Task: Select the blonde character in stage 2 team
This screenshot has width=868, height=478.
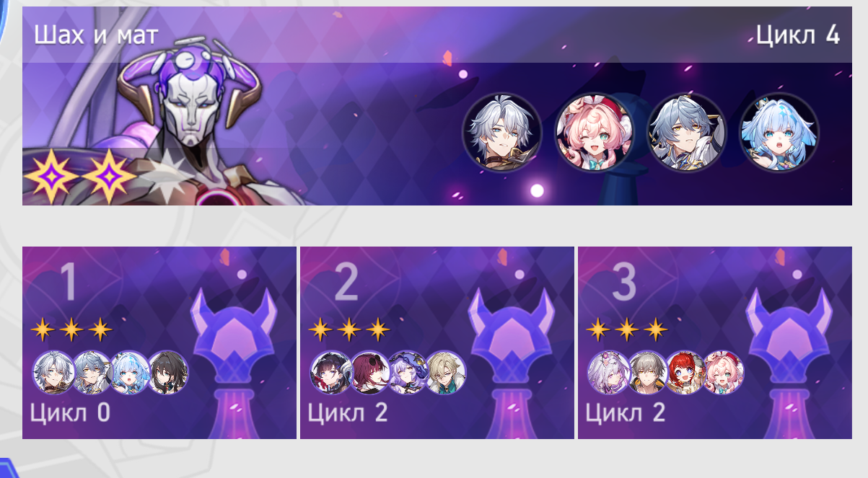Action: [445, 373]
